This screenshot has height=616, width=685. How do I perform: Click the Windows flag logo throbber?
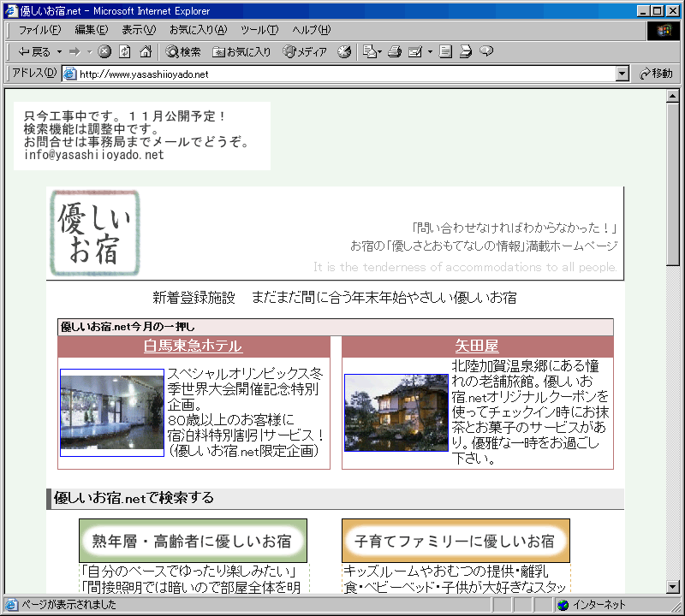(x=663, y=30)
